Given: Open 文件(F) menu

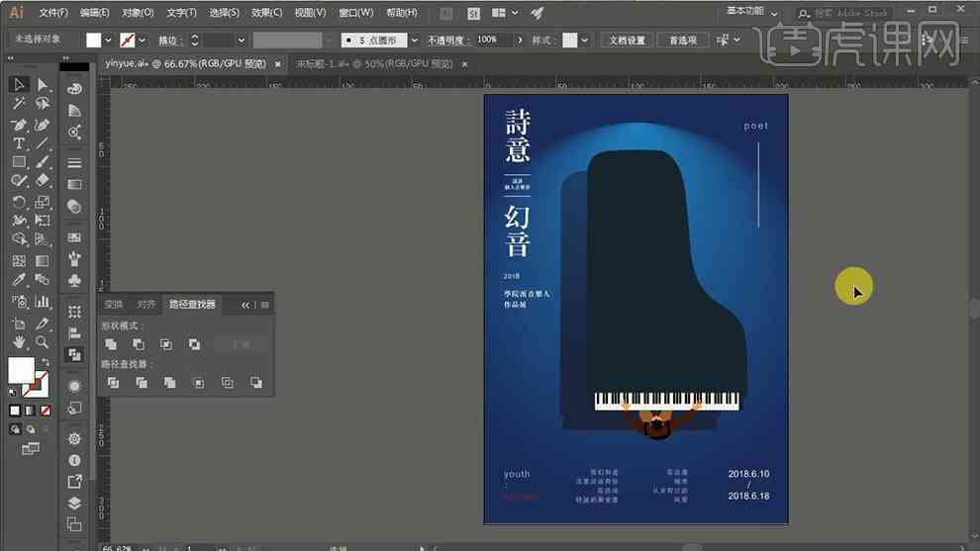Looking at the screenshot, I should coord(53,13).
